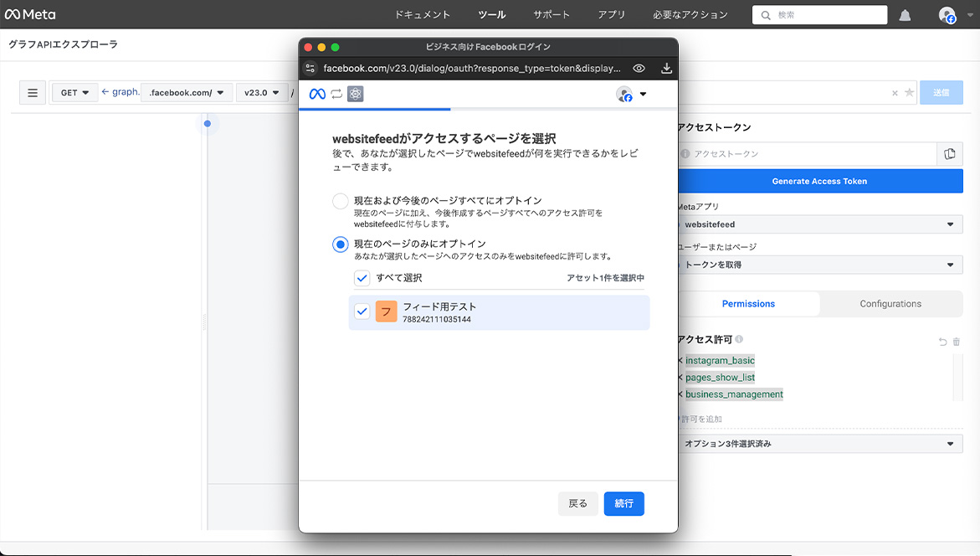Open the GET method dropdown
Image resolution: width=980 pixels, height=556 pixels.
[74, 93]
